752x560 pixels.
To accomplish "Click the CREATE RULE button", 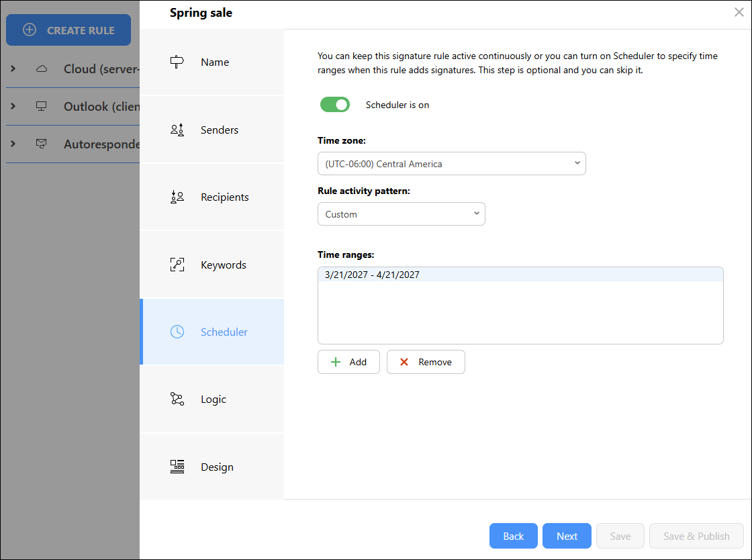I will point(68,30).
